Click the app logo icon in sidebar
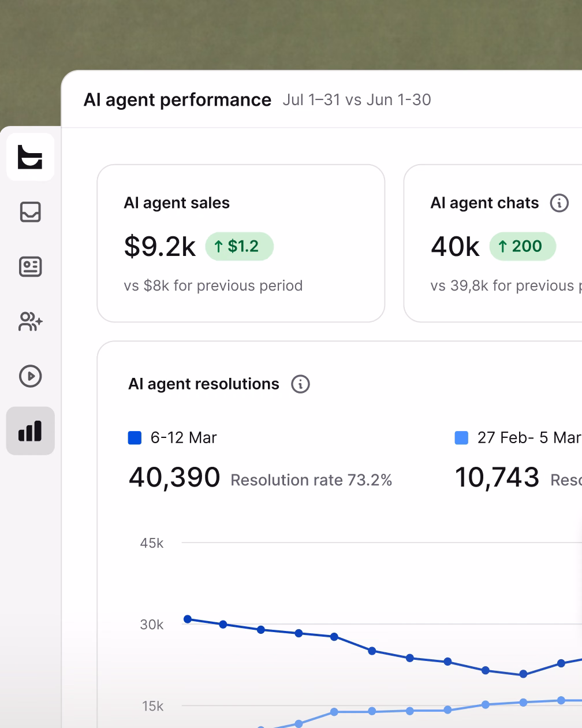 [30, 157]
